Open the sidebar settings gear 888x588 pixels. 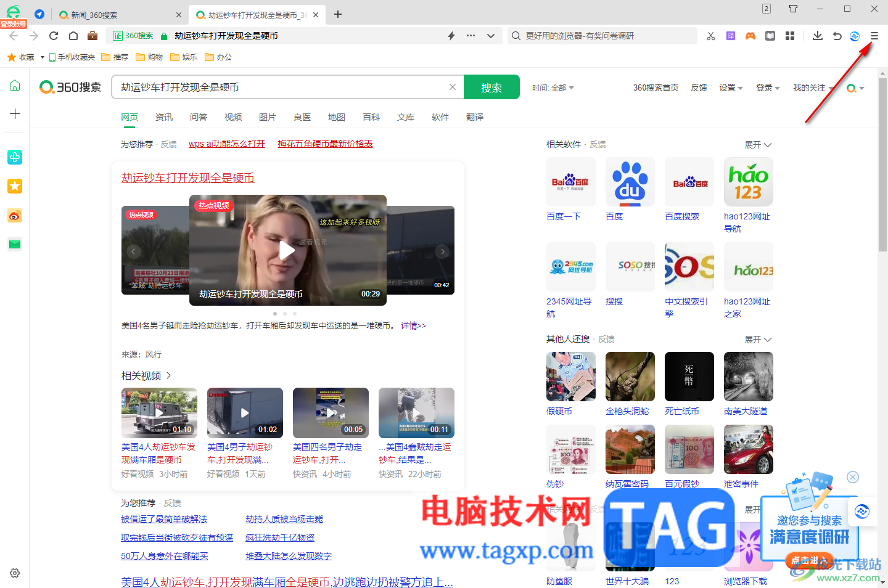(x=15, y=573)
